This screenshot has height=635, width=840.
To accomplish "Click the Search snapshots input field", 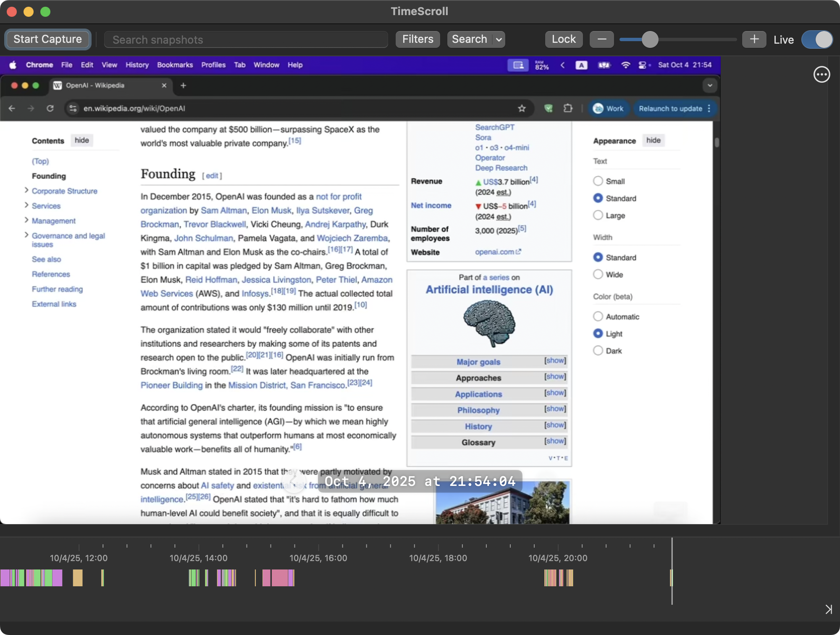I will 246,39.
